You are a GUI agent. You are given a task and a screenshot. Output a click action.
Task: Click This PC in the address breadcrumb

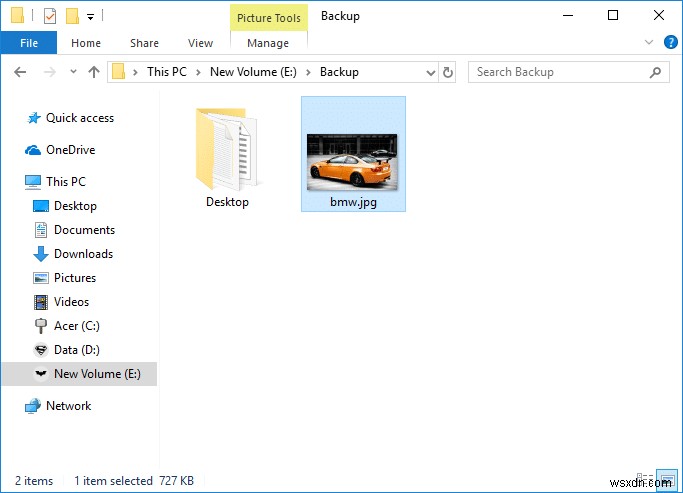point(167,72)
